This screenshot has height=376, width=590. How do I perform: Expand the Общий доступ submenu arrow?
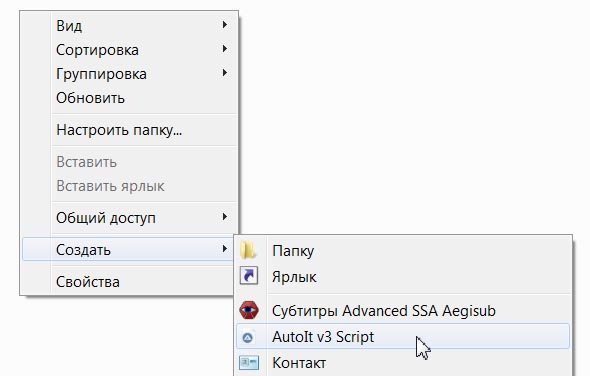[x=225, y=217]
